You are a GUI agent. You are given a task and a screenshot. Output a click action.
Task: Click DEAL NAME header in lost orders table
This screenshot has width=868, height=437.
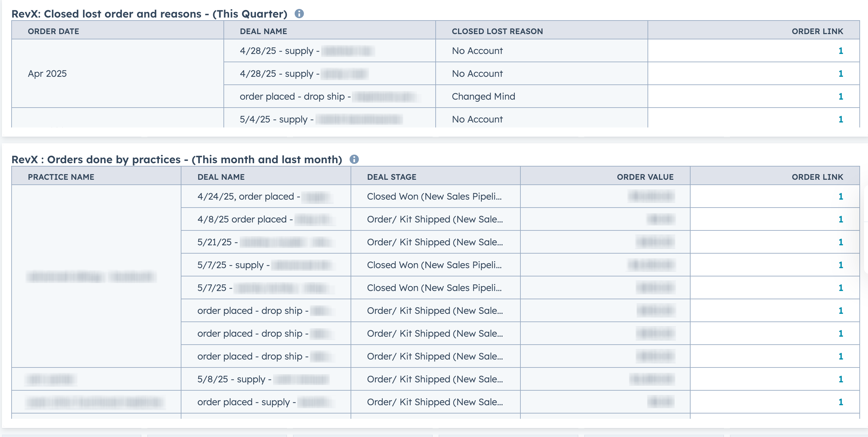click(263, 31)
